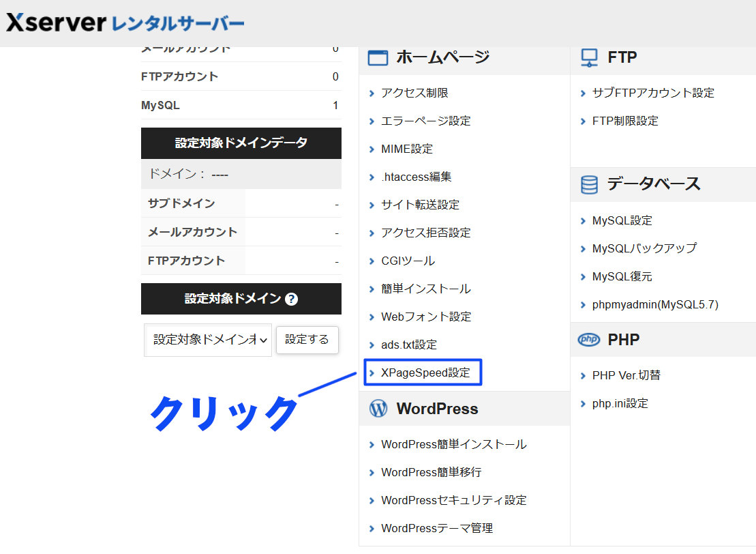Click the サブドメイン row label

pyautogui.click(x=181, y=203)
